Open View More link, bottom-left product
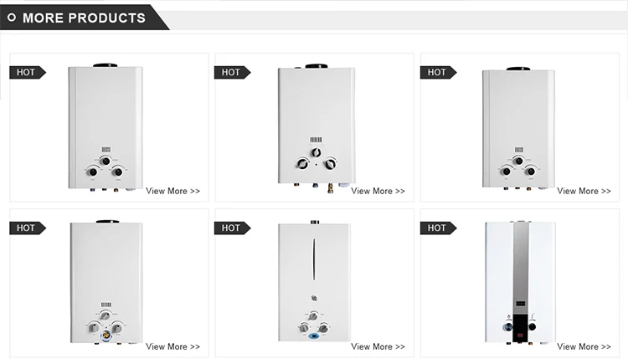This screenshot has height=364, width=628. pyautogui.click(x=172, y=346)
